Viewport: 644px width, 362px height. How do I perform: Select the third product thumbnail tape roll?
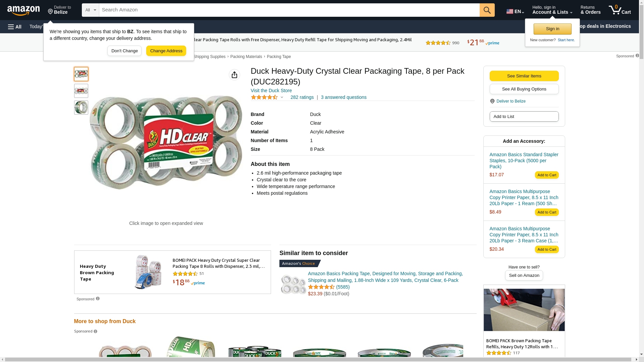(81, 108)
